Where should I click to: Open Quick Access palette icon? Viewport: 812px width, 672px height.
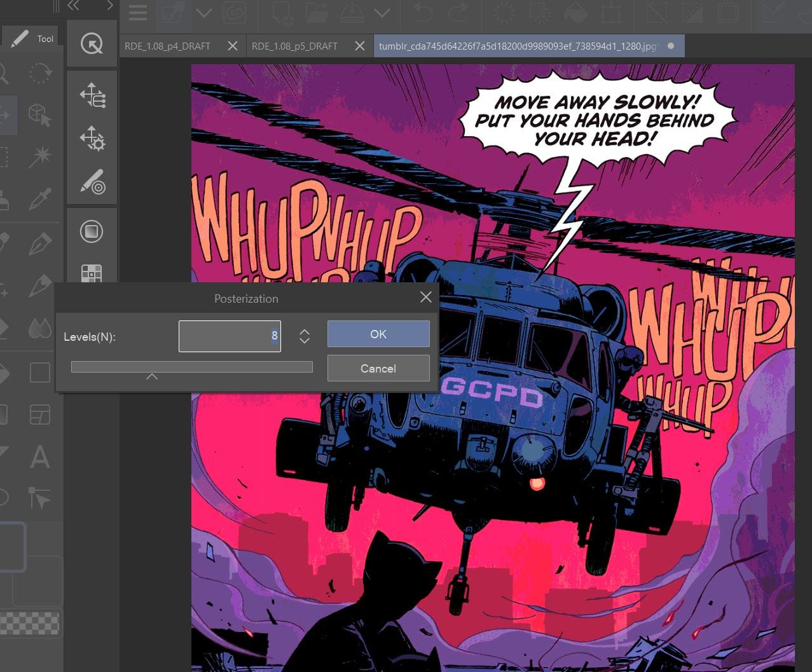click(92, 43)
